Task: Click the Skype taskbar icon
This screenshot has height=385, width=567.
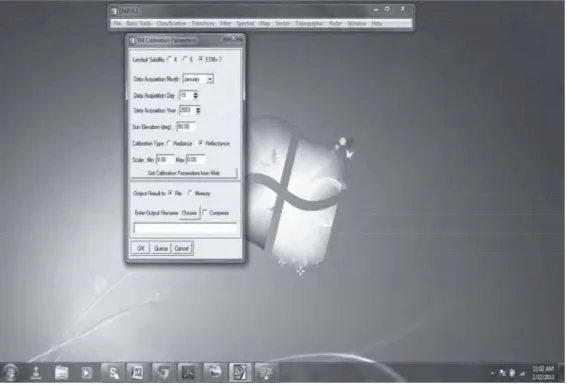Action: (x=113, y=372)
